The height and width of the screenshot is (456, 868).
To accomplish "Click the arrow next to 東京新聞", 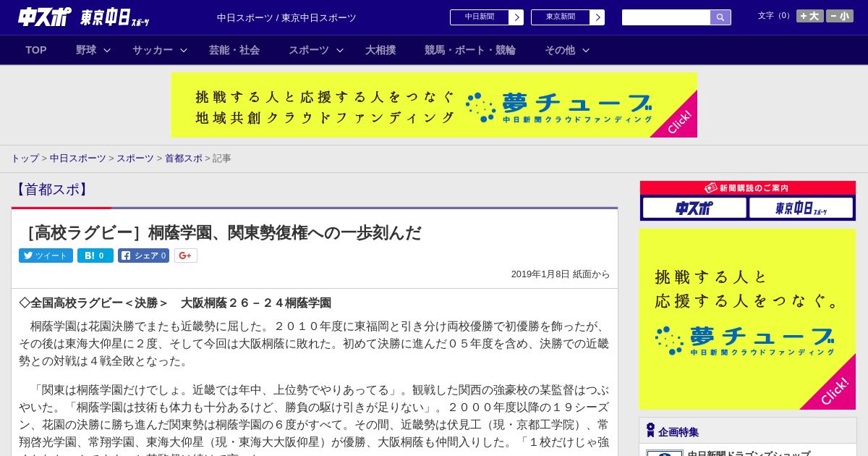I will [597, 17].
